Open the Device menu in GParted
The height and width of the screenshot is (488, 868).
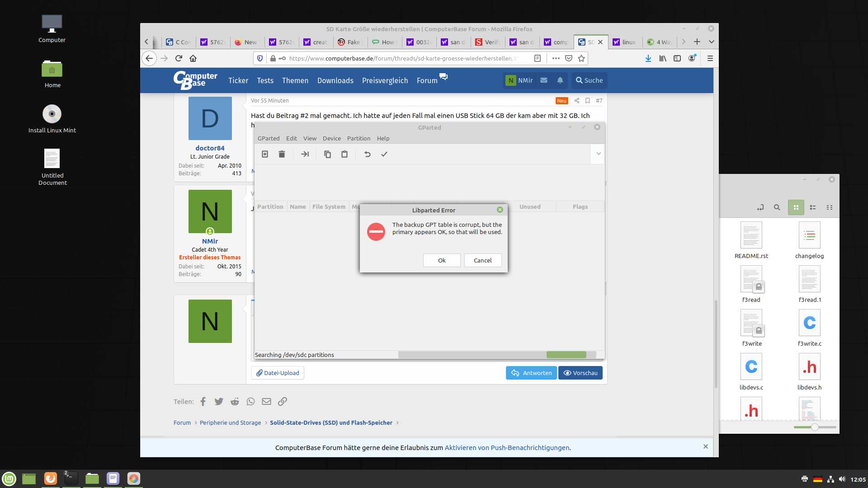click(331, 138)
